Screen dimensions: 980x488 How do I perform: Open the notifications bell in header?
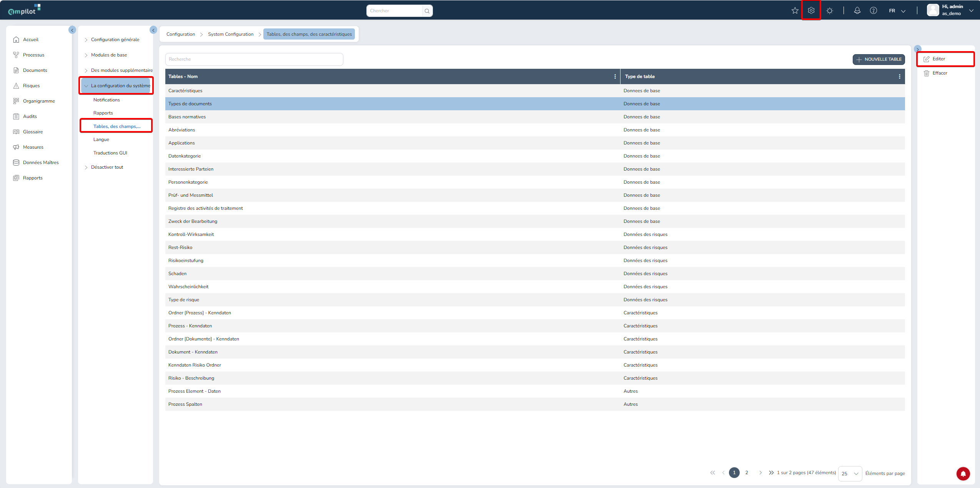(x=857, y=11)
